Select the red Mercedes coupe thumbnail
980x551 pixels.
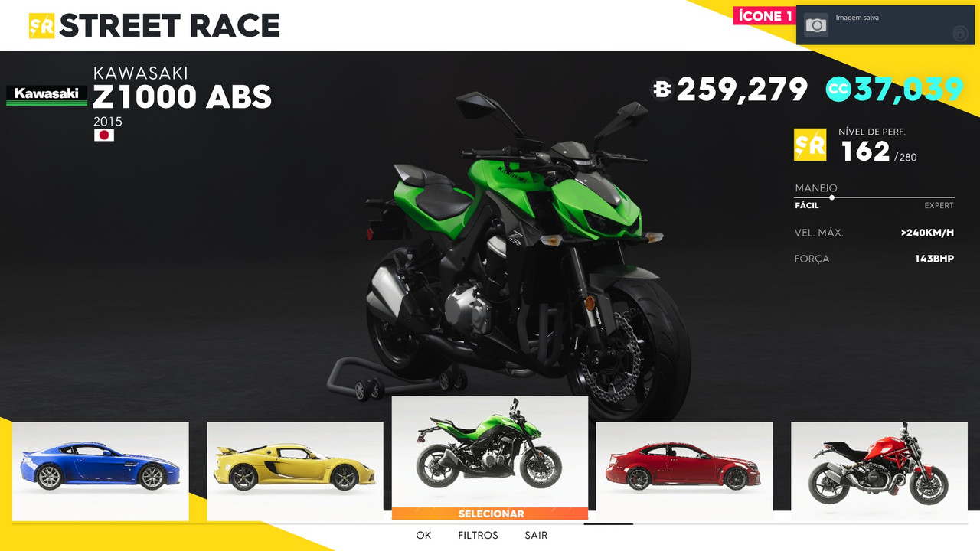(x=684, y=471)
